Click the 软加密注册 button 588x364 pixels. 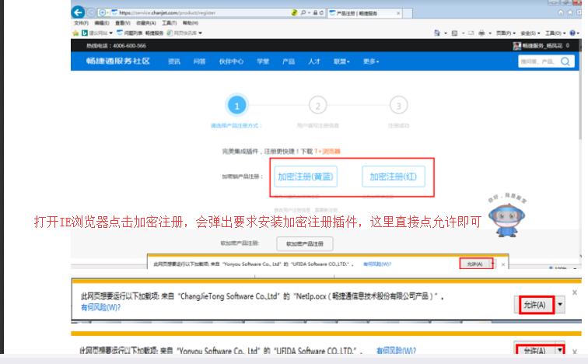coord(304,243)
